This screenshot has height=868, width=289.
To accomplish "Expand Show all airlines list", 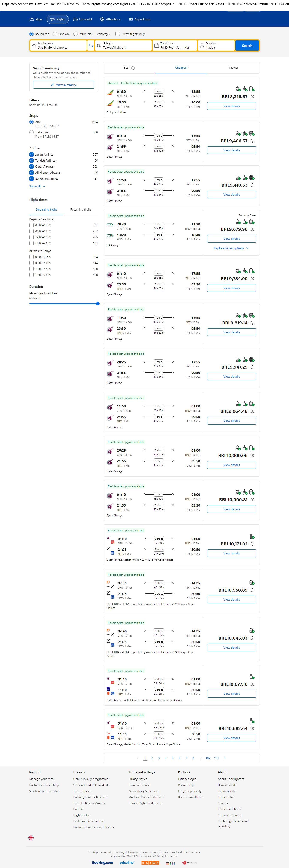I will coord(37,186).
